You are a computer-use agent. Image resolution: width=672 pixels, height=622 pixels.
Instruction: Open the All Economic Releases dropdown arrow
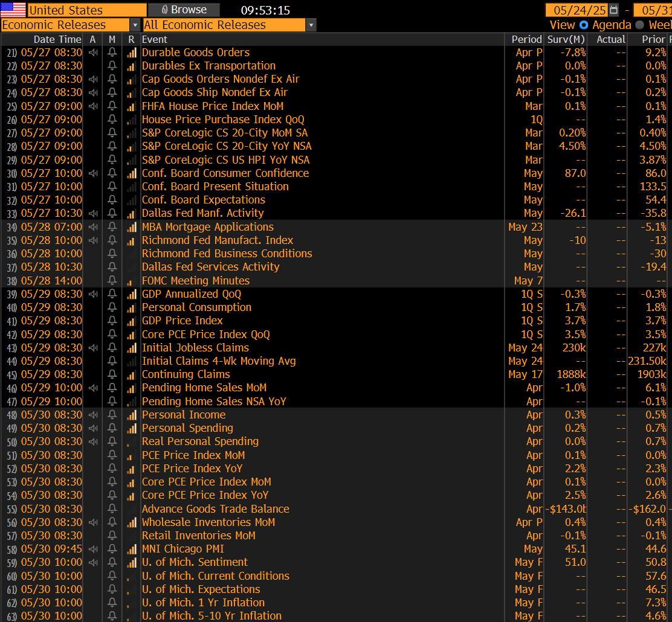pos(311,25)
